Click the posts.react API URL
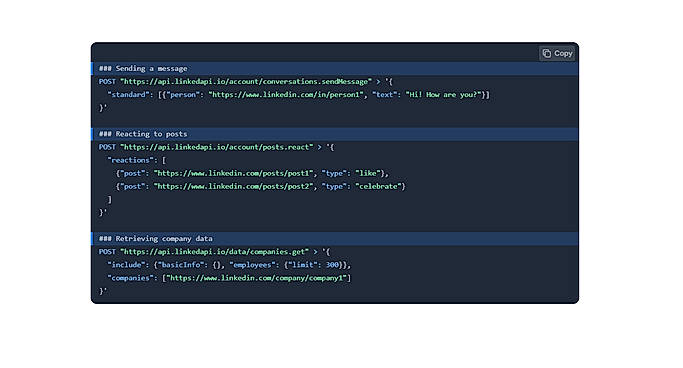Viewport: 683px width, 368px height. coord(216,147)
